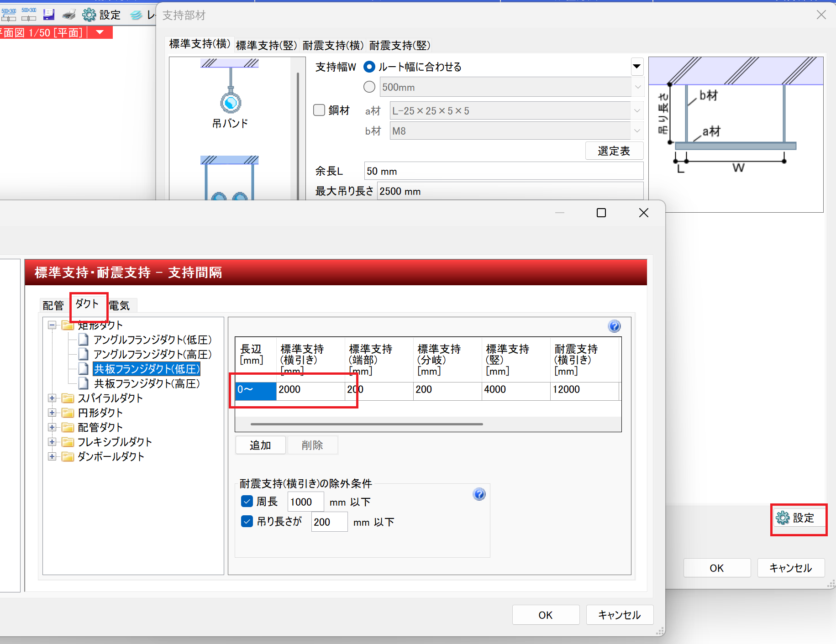Click the horizontal scrollbar under the spacing table

coord(366,424)
